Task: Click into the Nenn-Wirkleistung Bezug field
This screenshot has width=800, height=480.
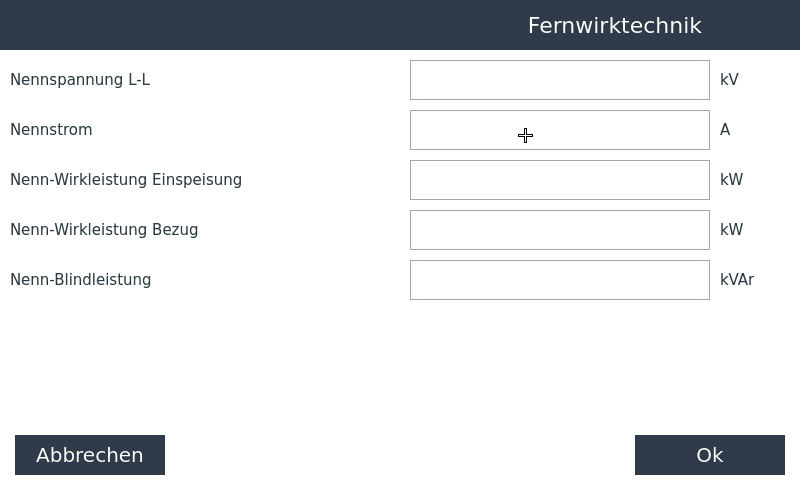Action: (559, 230)
